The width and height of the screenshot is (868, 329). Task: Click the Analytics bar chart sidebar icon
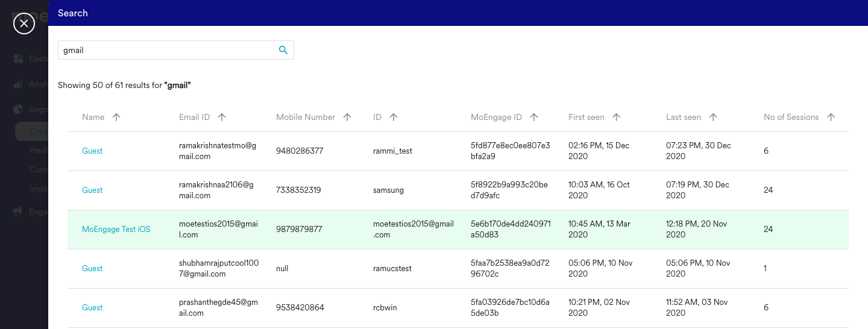click(19, 84)
